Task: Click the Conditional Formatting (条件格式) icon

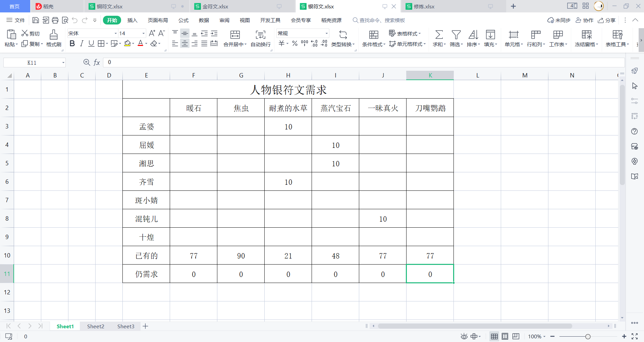Action: click(374, 35)
